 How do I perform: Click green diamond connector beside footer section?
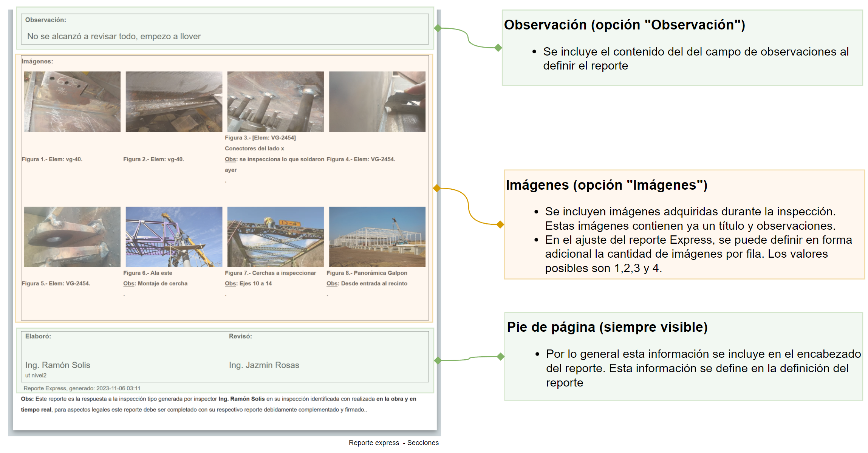(x=438, y=360)
